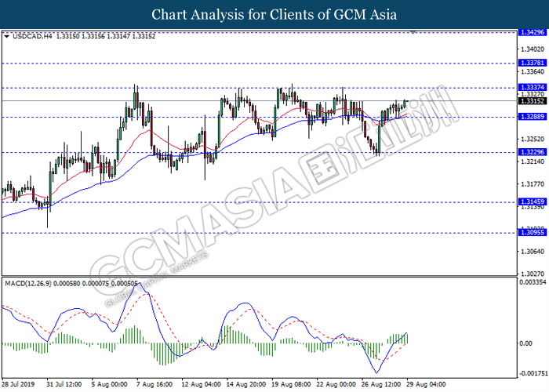Click the 26 Aug 12:00 time label

coord(381,384)
